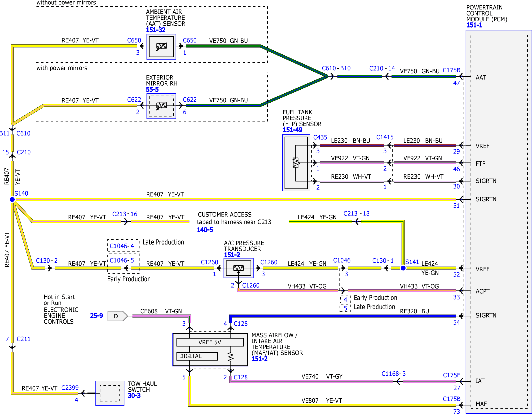Viewport: 532px width, 414px height.
Task: Click the Tow Haul Switch box
Action: [x=110, y=393]
